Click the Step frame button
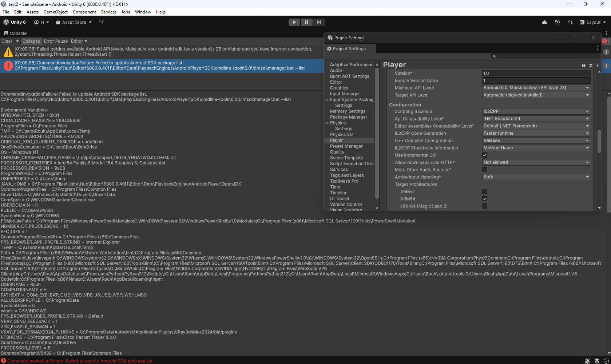 pyautogui.click(x=319, y=22)
